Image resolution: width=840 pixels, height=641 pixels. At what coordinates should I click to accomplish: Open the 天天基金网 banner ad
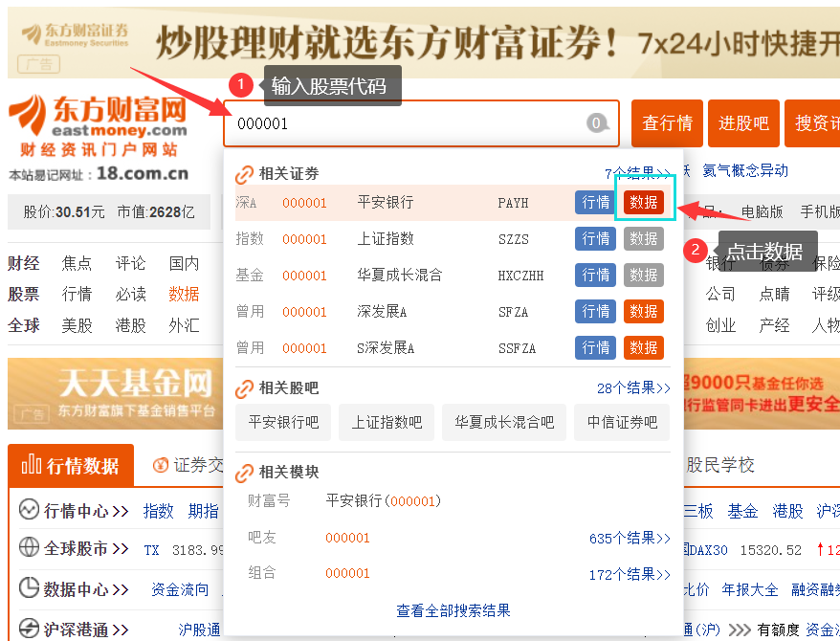pyautogui.click(x=115, y=393)
